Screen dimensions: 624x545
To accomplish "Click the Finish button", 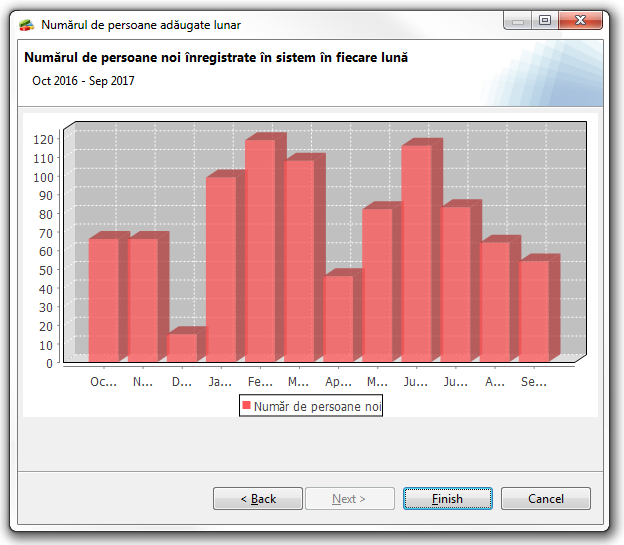I will pyautogui.click(x=447, y=498).
